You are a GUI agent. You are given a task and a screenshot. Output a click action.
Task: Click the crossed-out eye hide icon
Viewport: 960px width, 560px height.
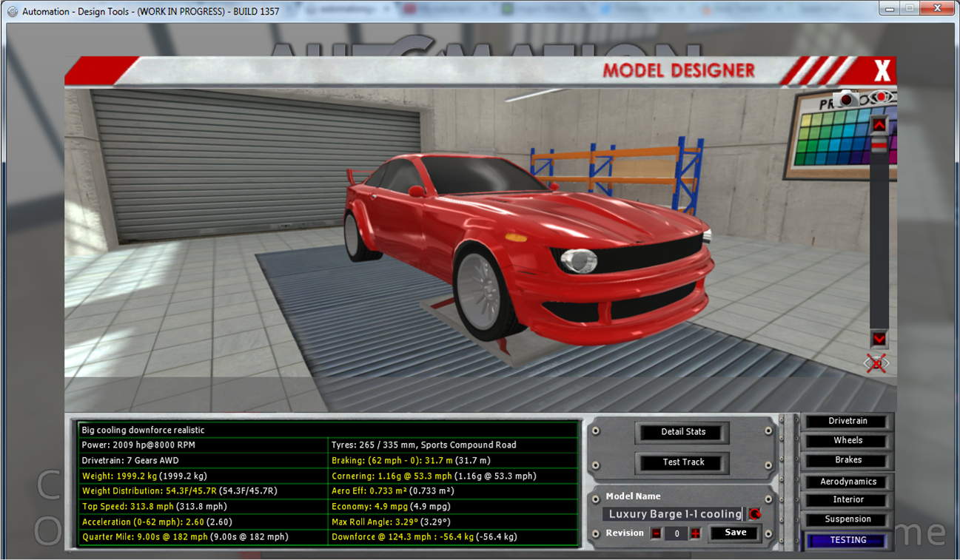876,363
